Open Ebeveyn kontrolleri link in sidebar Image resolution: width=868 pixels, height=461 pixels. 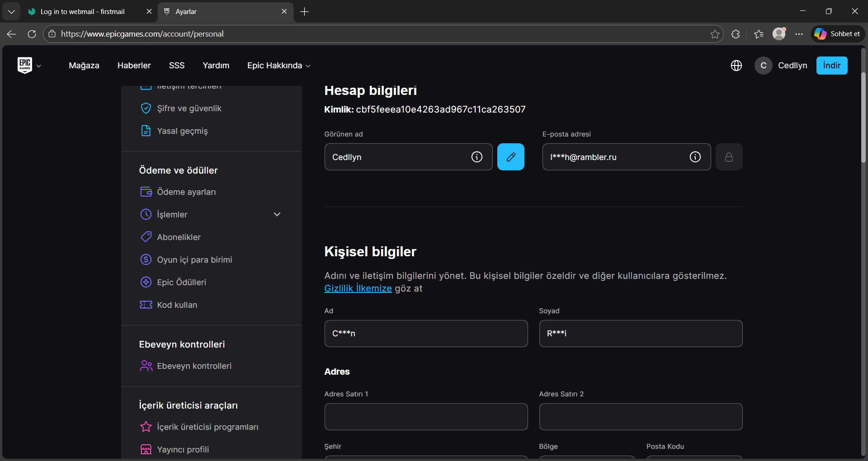194,366
